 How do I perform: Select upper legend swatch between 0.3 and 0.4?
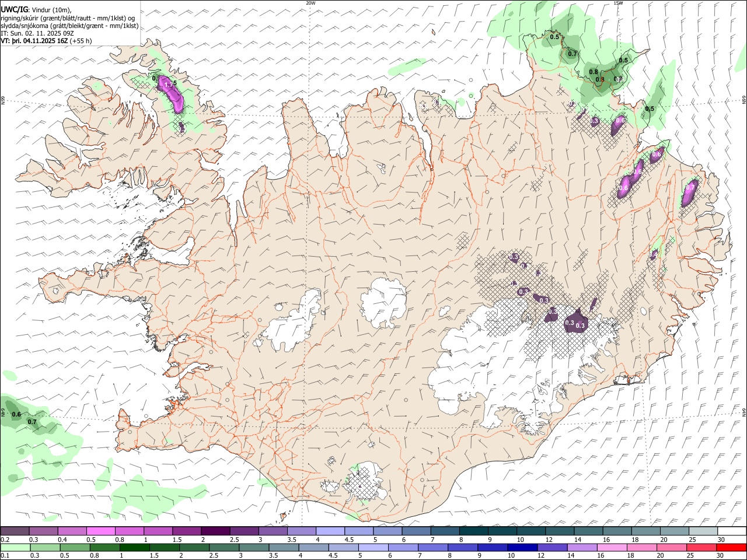tap(43, 531)
